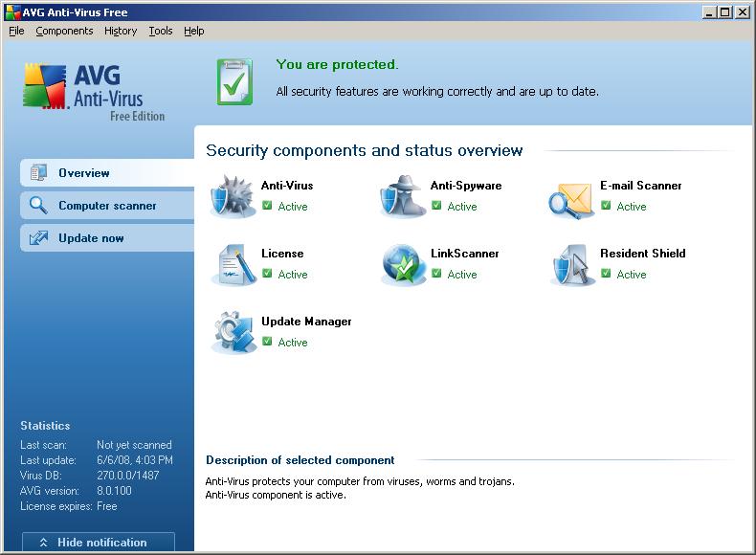
Task: Click the AVG Anti-Virus logo
Action: (94, 93)
